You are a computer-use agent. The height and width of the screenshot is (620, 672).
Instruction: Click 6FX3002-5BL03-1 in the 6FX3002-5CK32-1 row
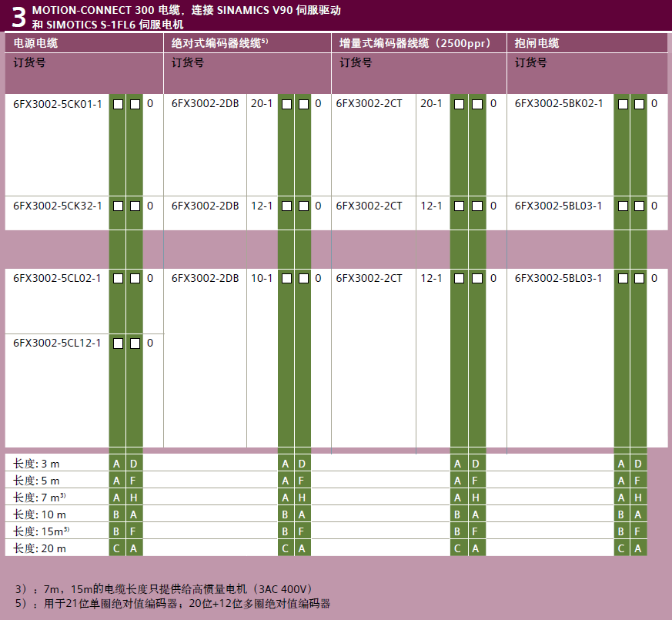[x=558, y=206]
